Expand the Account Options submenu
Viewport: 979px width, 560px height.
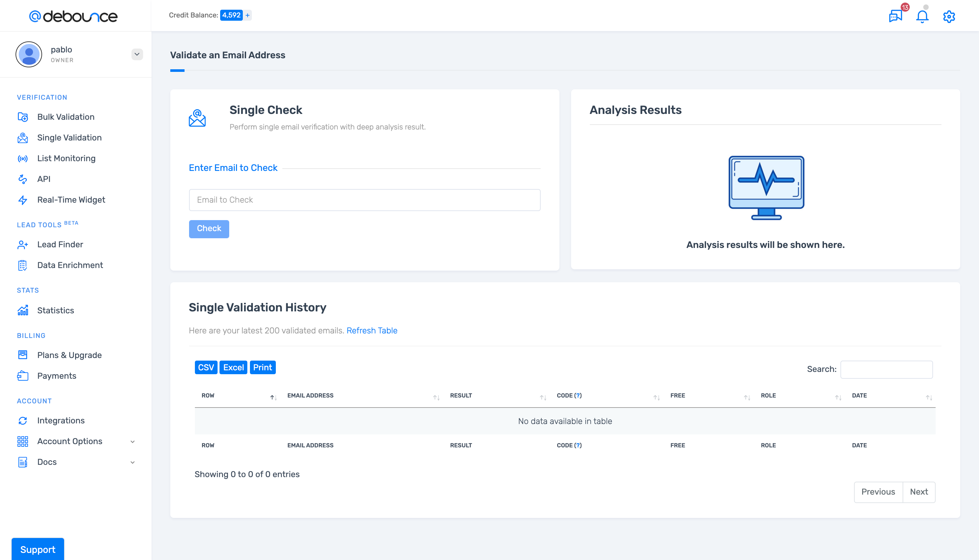(x=132, y=442)
